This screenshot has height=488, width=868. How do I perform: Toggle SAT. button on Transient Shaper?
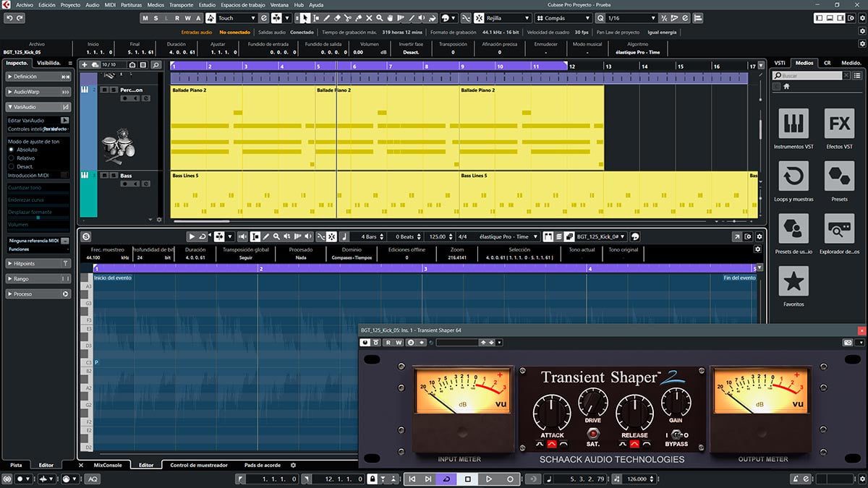[x=592, y=434]
